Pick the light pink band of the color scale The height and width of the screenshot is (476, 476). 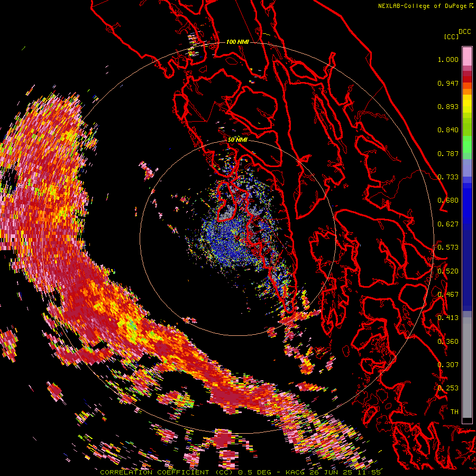coord(467,57)
